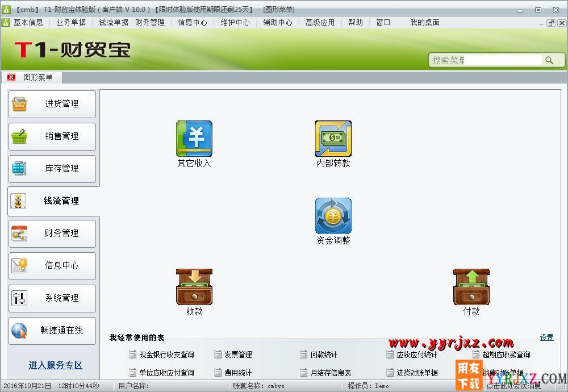Restore the inner window via menu bar button

pos(552,23)
